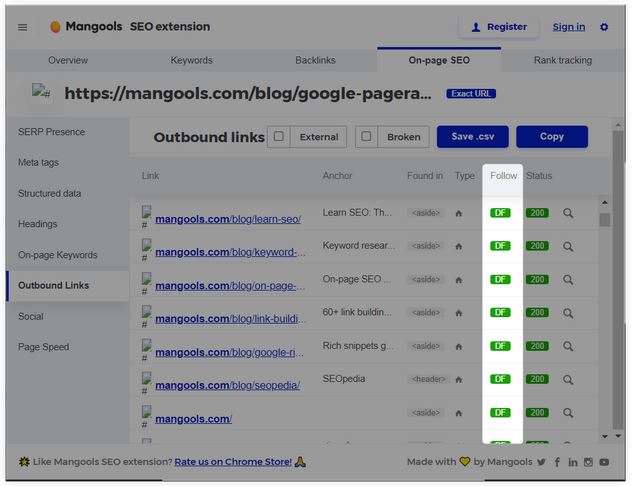Screen dimensions: 633x486
Task: Click the Status column header
Action: pyautogui.click(x=539, y=176)
